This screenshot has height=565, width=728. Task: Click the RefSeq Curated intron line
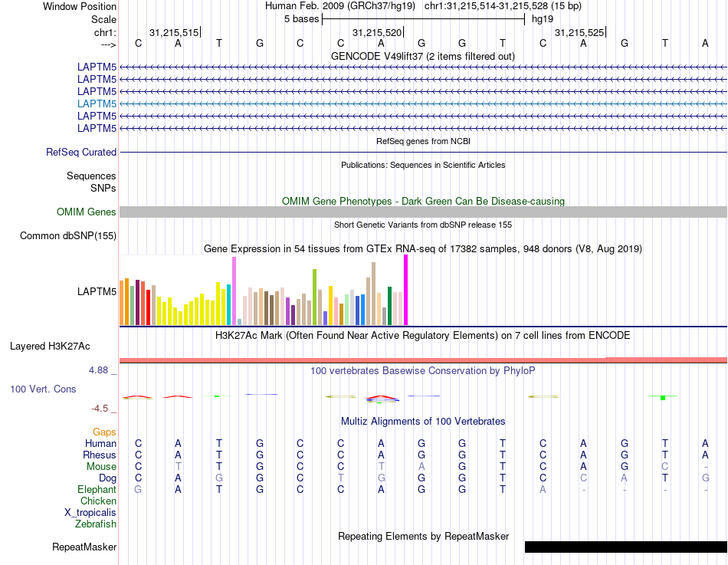pos(423,152)
